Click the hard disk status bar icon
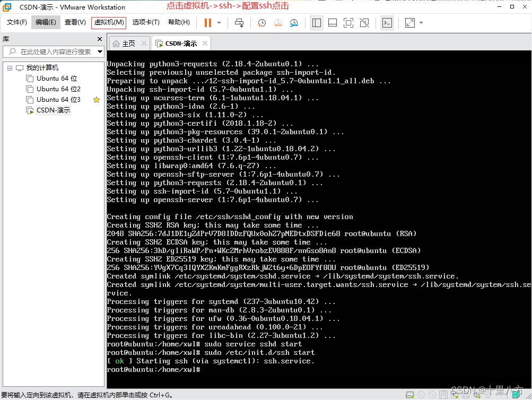This screenshot has width=532, height=400. click(410, 395)
